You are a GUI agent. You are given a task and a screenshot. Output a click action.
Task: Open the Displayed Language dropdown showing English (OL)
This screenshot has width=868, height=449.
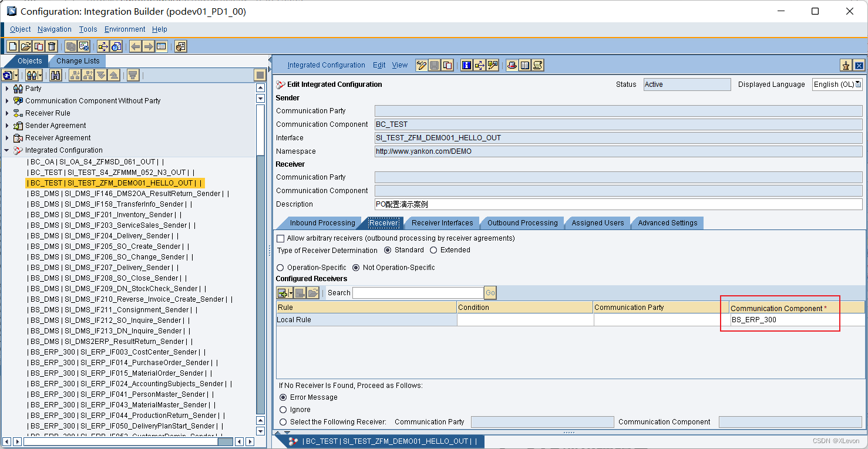858,84
